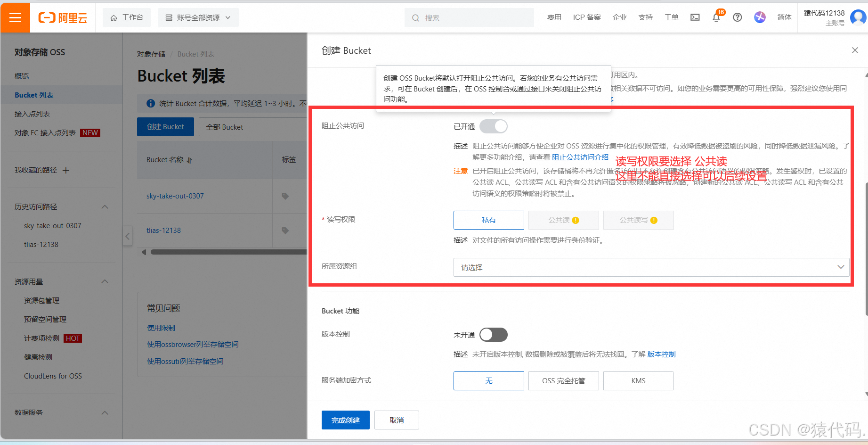Open 使用限制 FAQ link

(161, 328)
